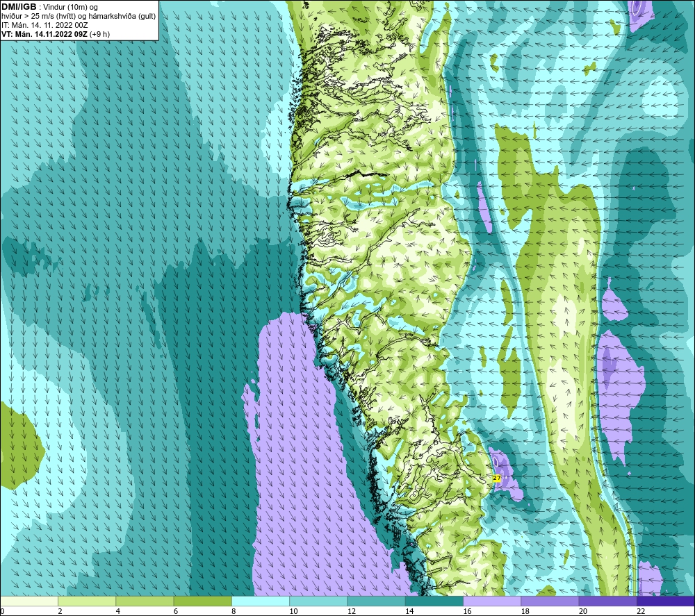
Task: Select the 6–8 m/s olive green swatch
Action: coord(202,601)
